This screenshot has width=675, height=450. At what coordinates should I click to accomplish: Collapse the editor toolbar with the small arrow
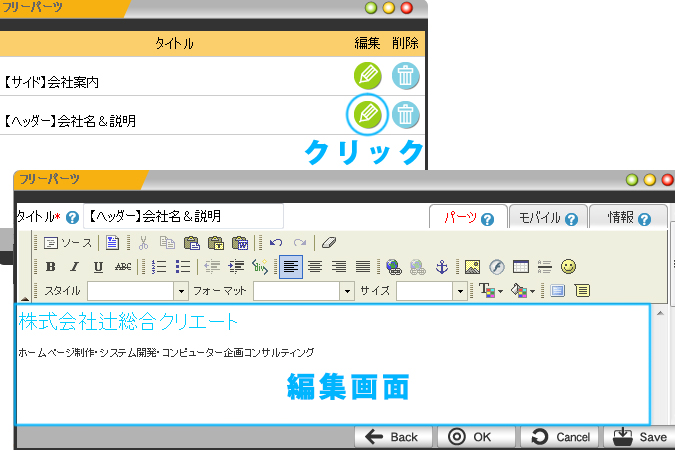(x=25, y=299)
